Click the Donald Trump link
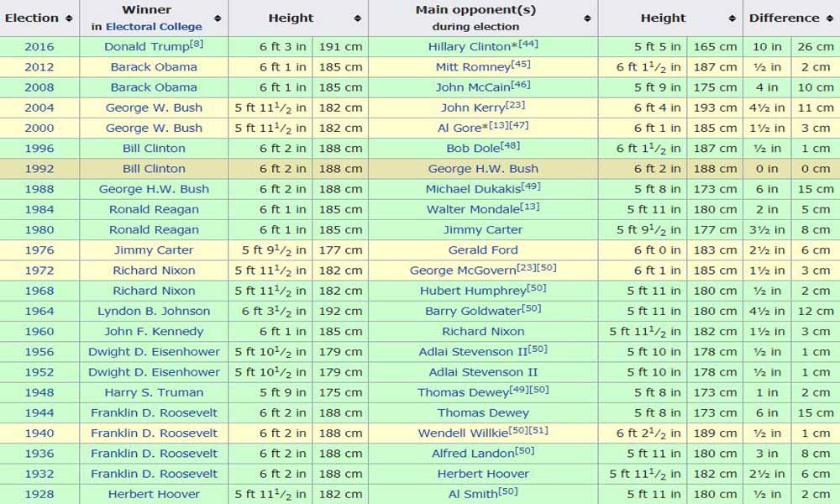The width and height of the screenshot is (840, 504). click(x=147, y=46)
